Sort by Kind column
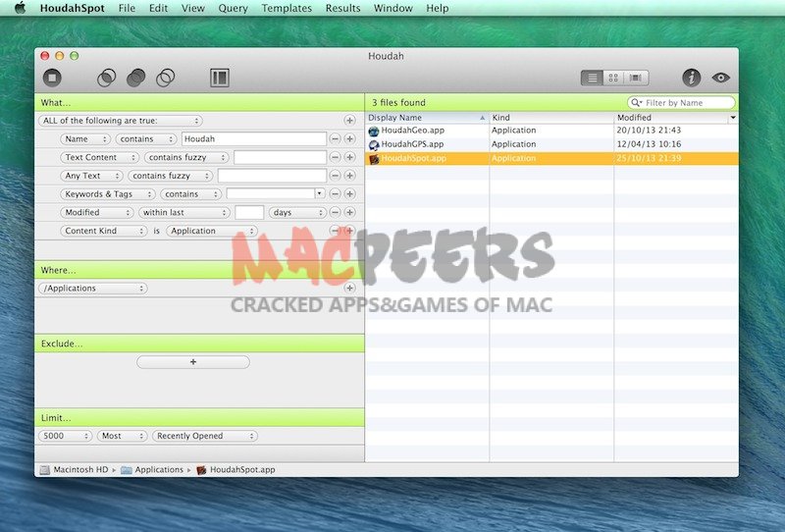785x532 pixels. 551,118
